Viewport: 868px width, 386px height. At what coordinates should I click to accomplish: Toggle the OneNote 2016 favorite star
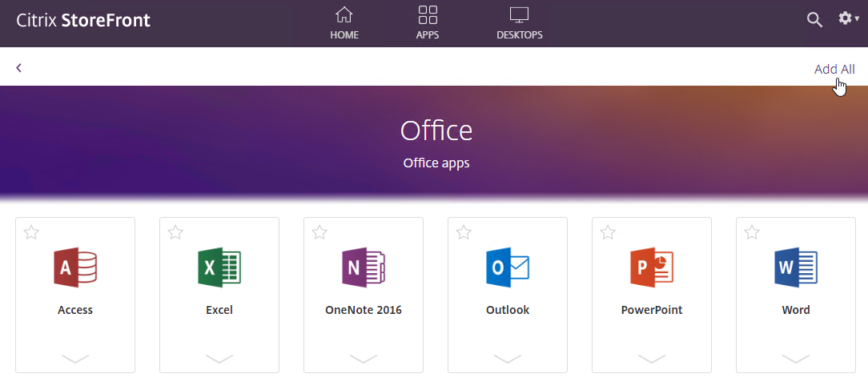[x=319, y=232]
